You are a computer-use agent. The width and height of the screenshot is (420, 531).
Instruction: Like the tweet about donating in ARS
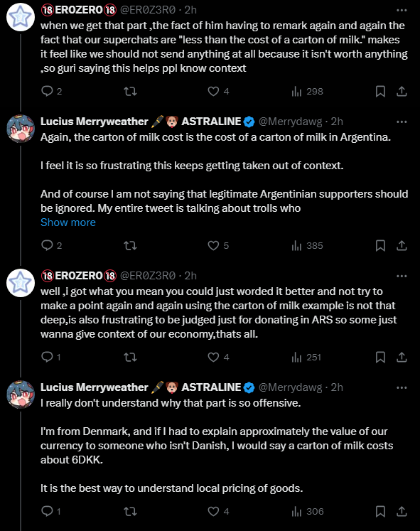(x=218, y=358)
